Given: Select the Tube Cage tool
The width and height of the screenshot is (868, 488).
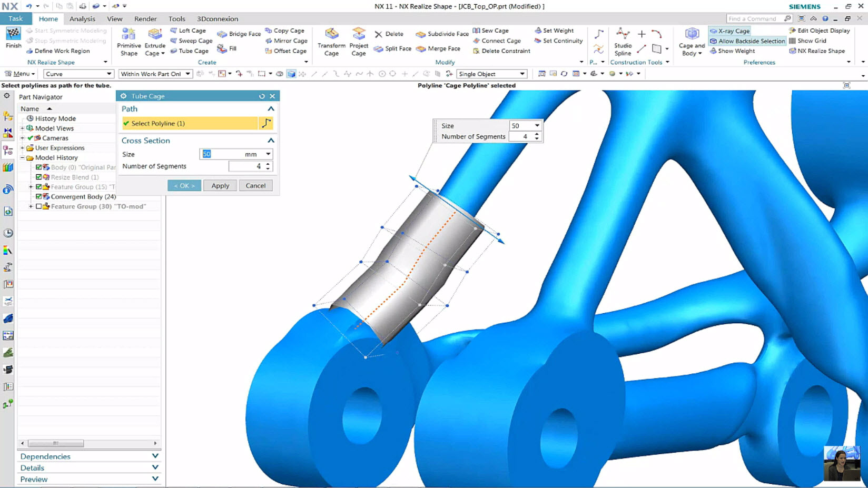Looking at the screenshot, I should pyautogui.click(x=190, y=51).
